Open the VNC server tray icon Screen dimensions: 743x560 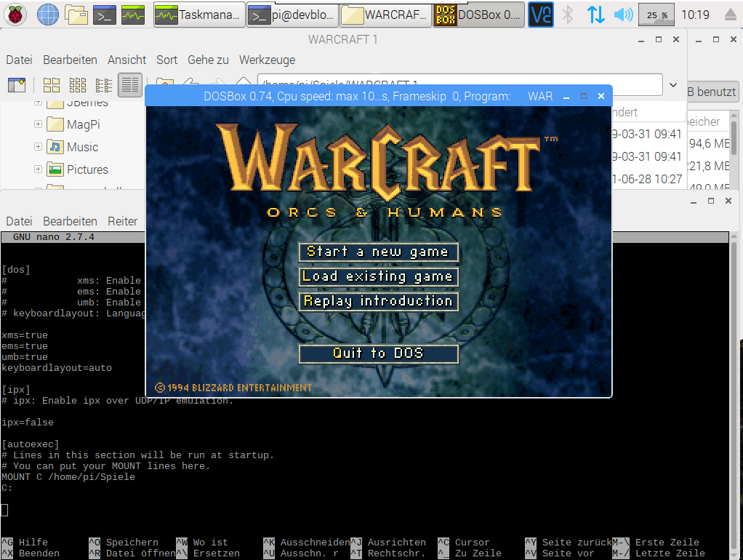coord(541,15)
